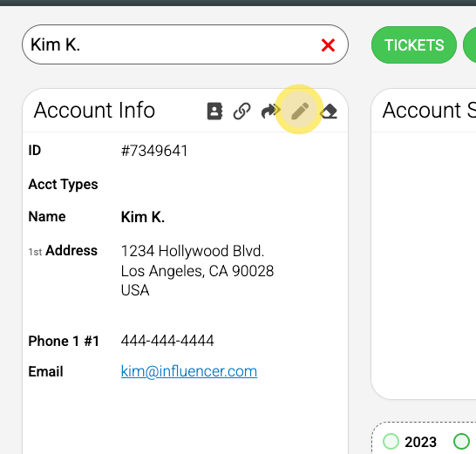Open the kim@influencer.com email link
Viewport: 476px width, 454px height.
[189, 371]
